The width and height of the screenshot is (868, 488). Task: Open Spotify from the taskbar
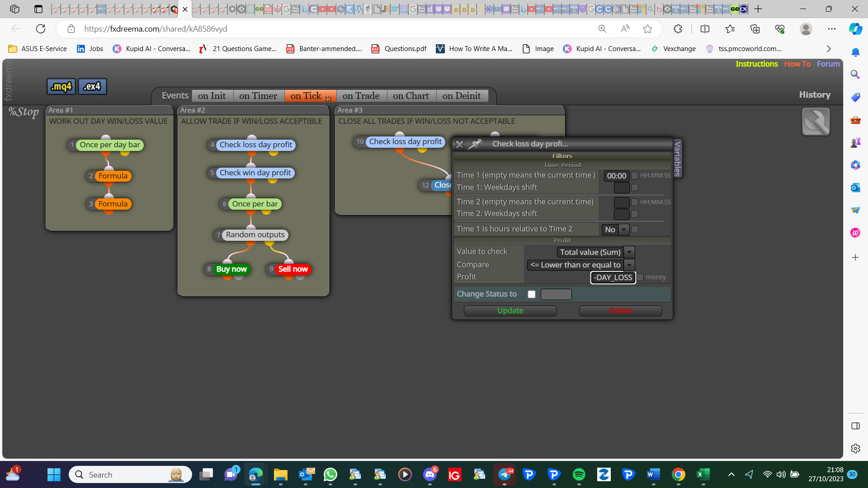pos(579,474)
